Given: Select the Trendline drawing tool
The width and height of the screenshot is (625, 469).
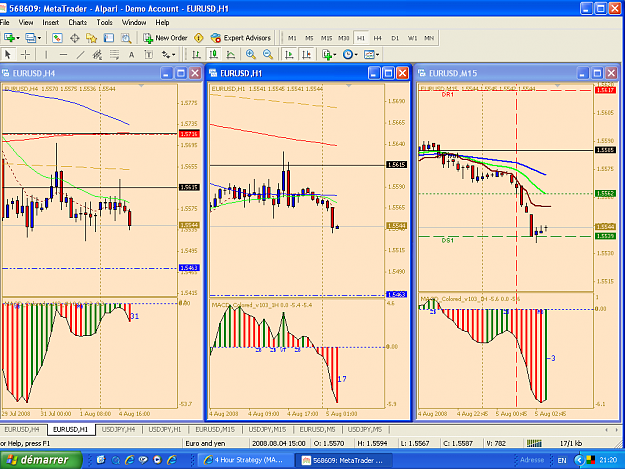Looking at the screenshot, I should pyautogui.click(x=80, y=54).
